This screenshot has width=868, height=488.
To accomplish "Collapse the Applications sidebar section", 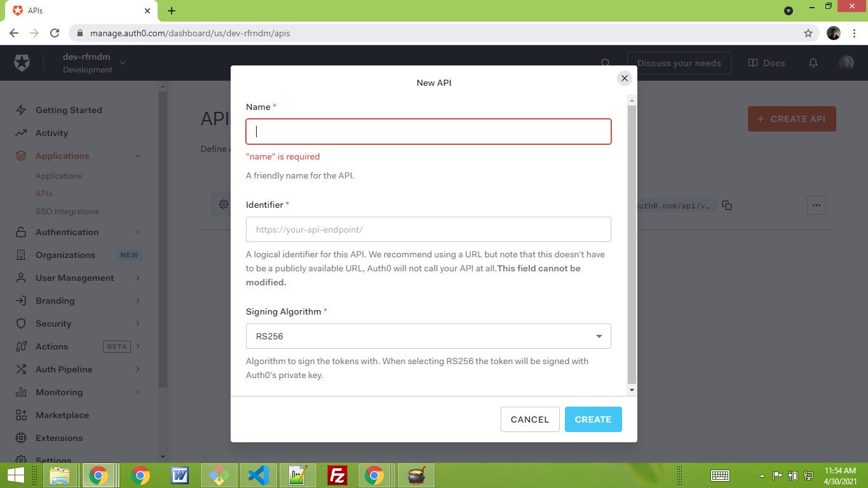I will click(x=138, y=156).
